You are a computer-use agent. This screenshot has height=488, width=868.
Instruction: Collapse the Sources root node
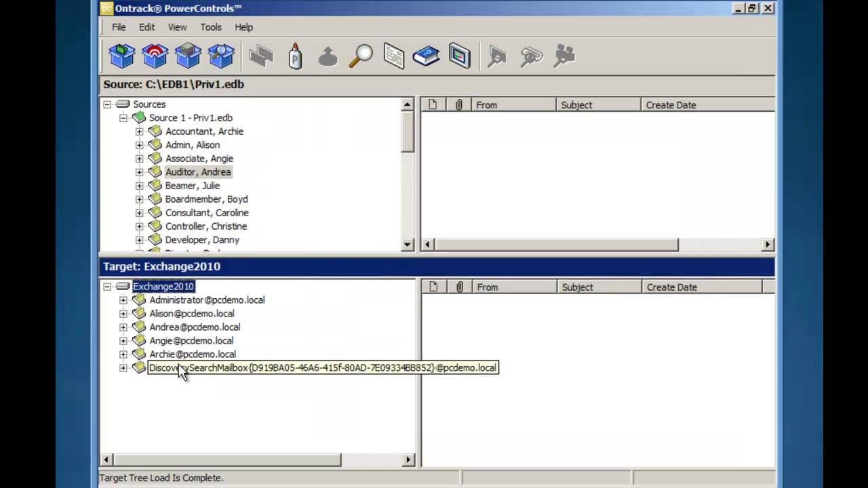[x=107, y=104]
